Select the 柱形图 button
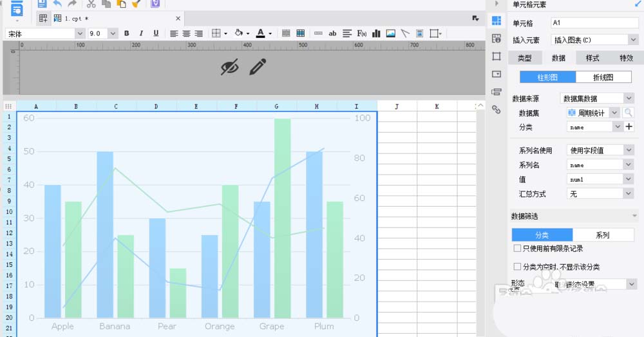Viewport: 644px width, 337px height. [x=547, y=77]
